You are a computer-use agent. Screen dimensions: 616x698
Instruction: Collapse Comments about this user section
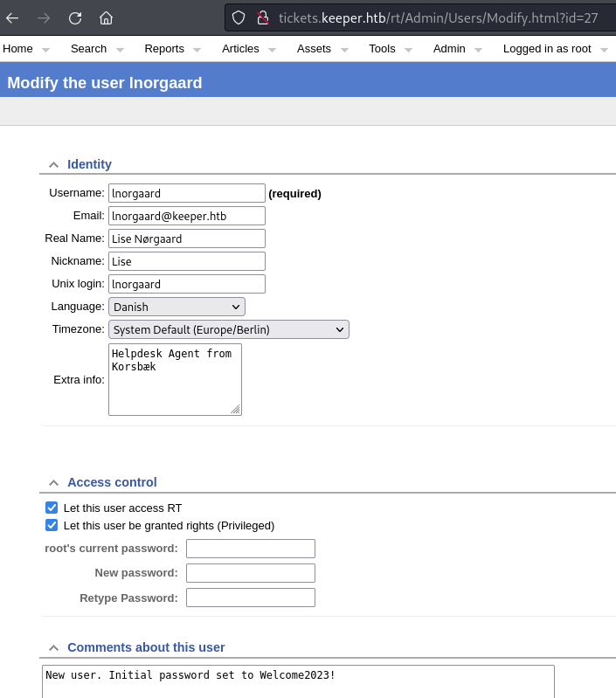53,647
